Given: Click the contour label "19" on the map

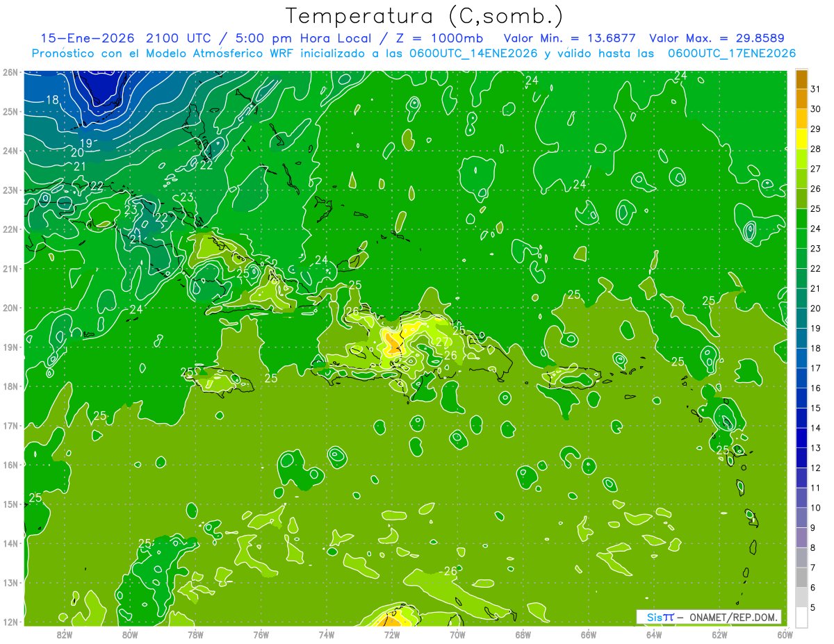Looking at the screenshot, I should (85, 142).
